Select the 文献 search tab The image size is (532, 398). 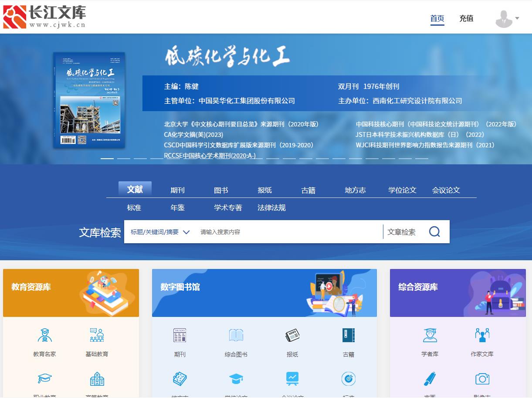(x=135, y=189)
